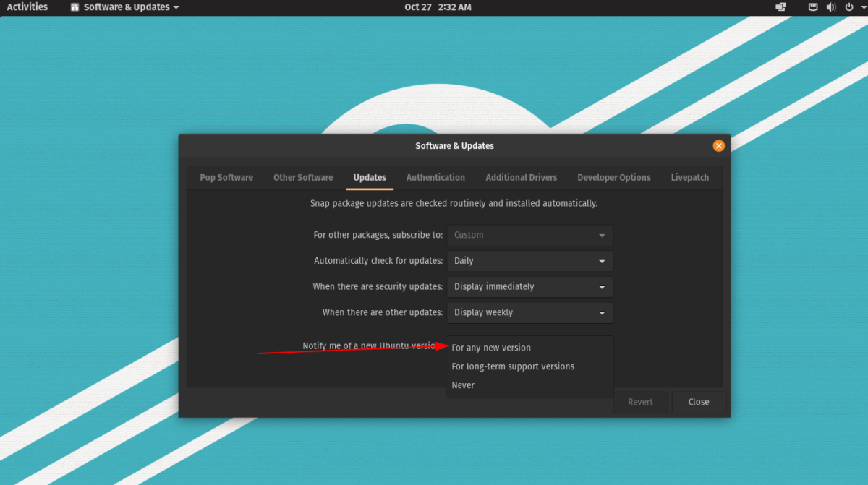Open the 'Automatically check for updates' dropdown
Screen dimensions: 868x485
[529, 261]
